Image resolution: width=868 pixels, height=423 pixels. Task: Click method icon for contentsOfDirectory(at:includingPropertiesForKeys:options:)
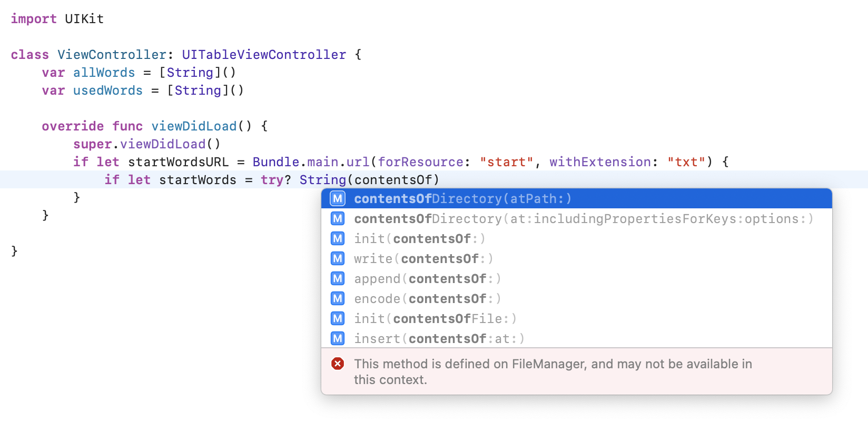pos(338,219)
